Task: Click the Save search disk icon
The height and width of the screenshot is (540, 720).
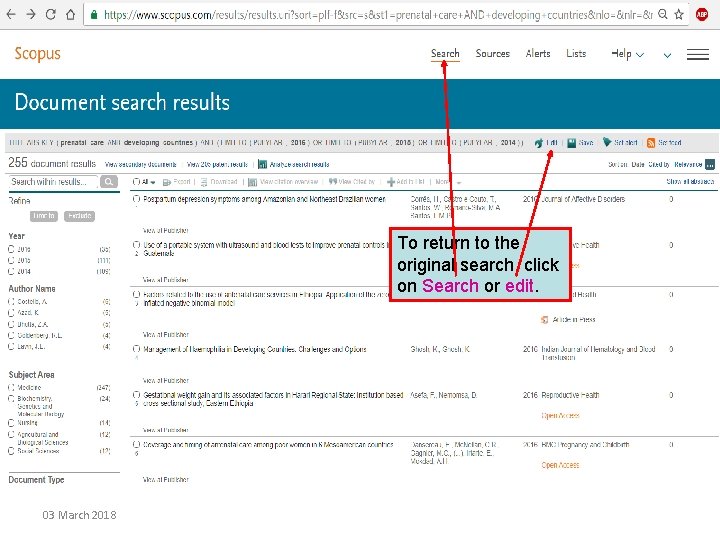Action: (x=571, y=143)
